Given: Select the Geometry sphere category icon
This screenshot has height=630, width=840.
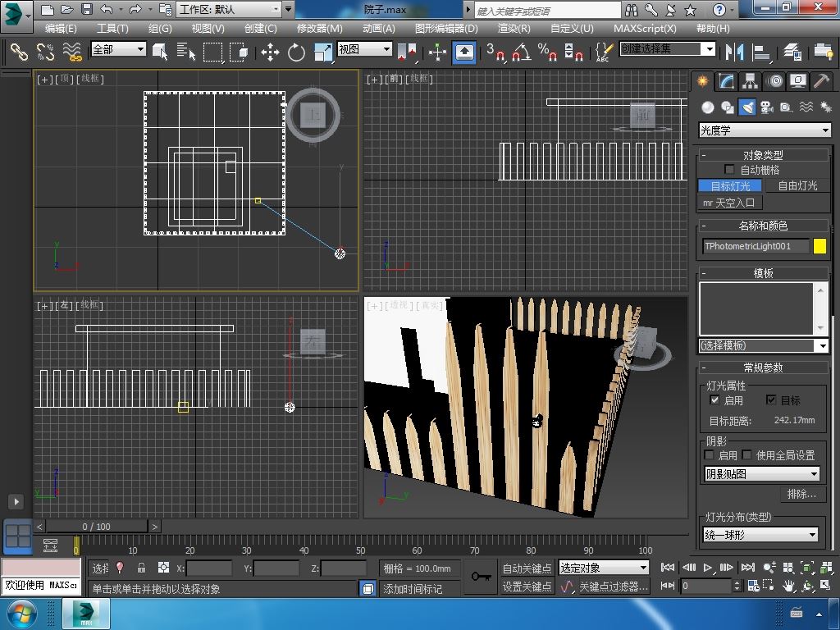Looking at the screenshot, I should [707, 107].
